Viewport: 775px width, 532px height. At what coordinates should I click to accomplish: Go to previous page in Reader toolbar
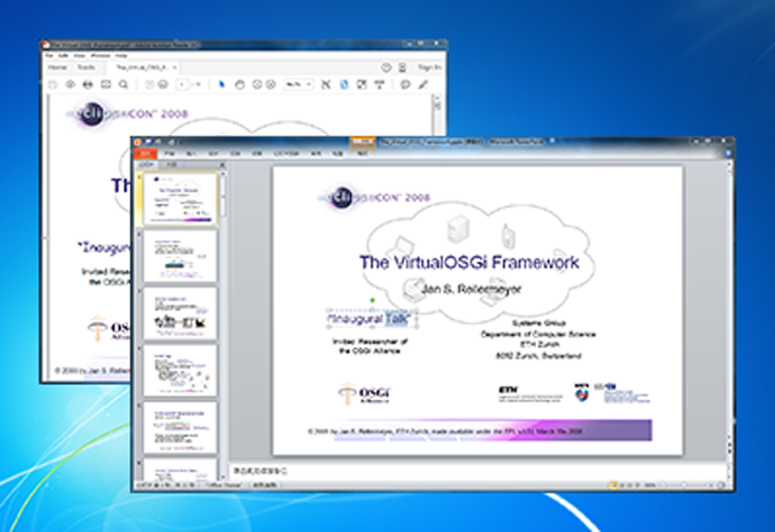[x=149, y=84]
